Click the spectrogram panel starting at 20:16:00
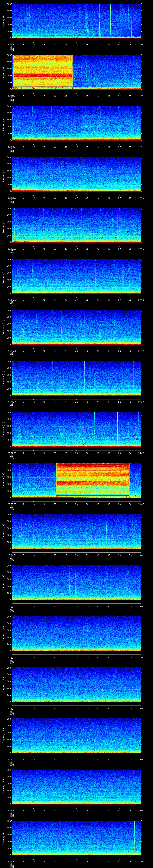153x868 pixels. (x=77, y=123)
